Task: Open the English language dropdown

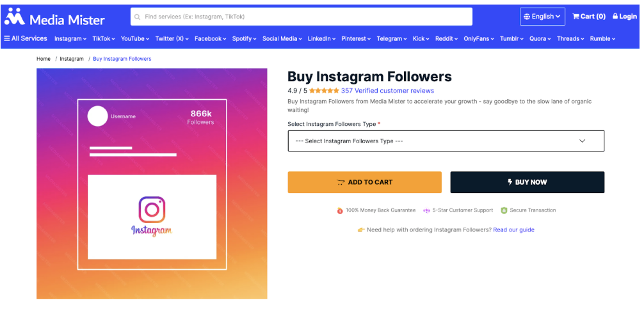Action: 542,17
